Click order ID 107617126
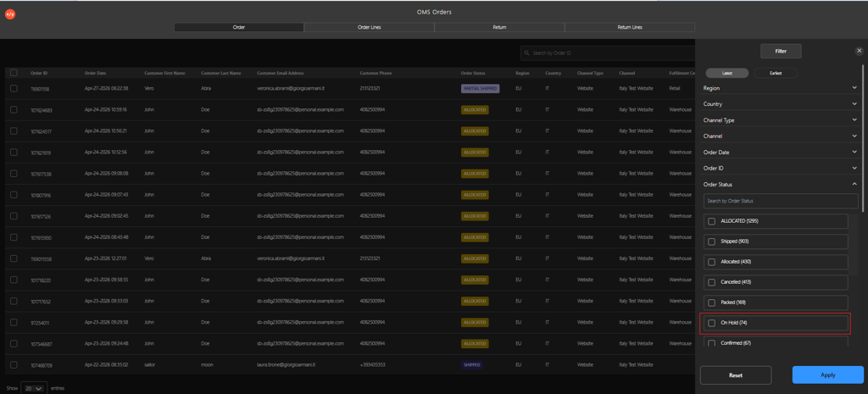Screen dimensions: 868x394 tap(41, 216)
